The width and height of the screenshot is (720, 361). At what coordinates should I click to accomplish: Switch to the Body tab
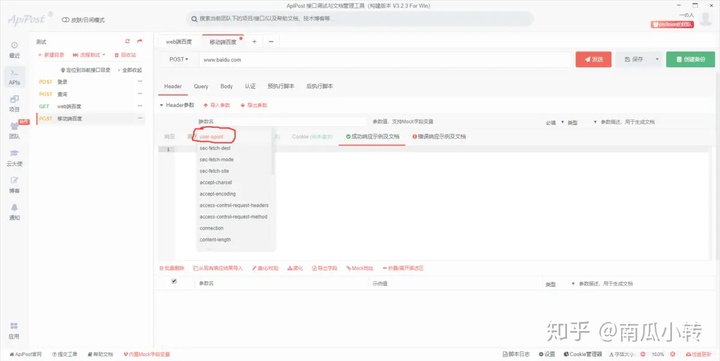tap(226, 86)
